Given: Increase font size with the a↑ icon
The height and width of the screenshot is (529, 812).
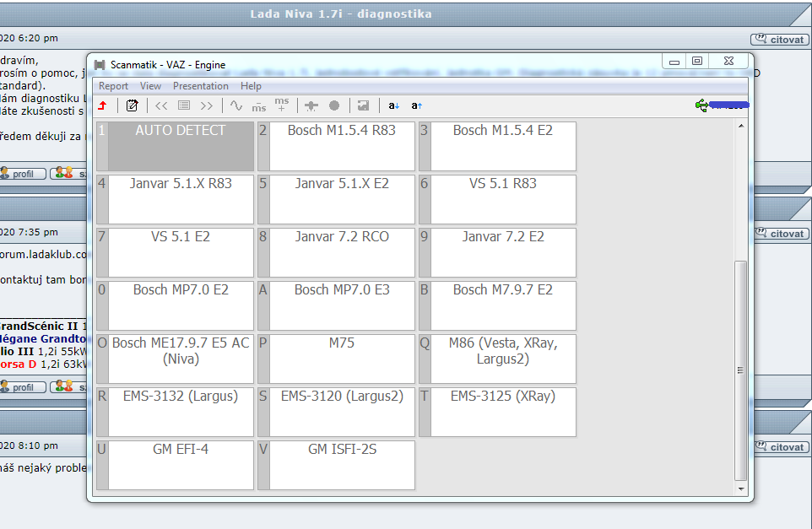Looking at the screenshot, I should (x=416, y=105).
